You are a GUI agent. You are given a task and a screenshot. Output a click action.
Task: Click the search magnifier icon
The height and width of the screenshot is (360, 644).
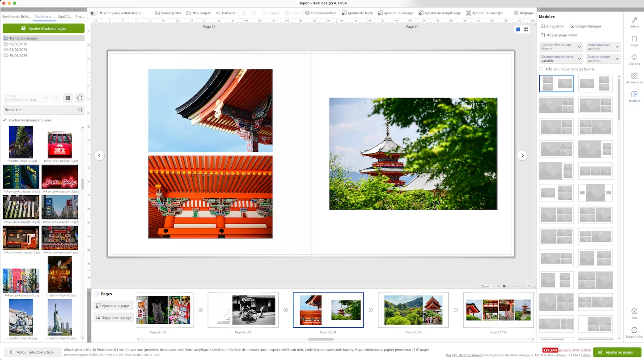point(80,110)
